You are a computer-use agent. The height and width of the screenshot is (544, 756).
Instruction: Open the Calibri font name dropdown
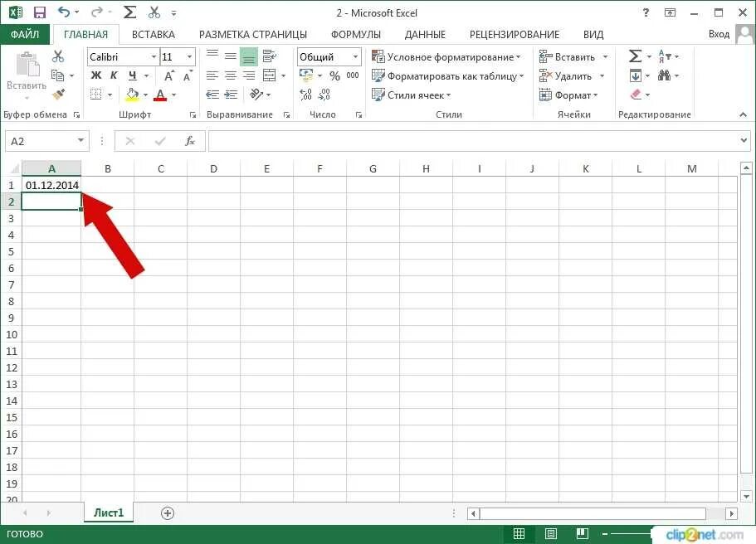pos(154,57)
